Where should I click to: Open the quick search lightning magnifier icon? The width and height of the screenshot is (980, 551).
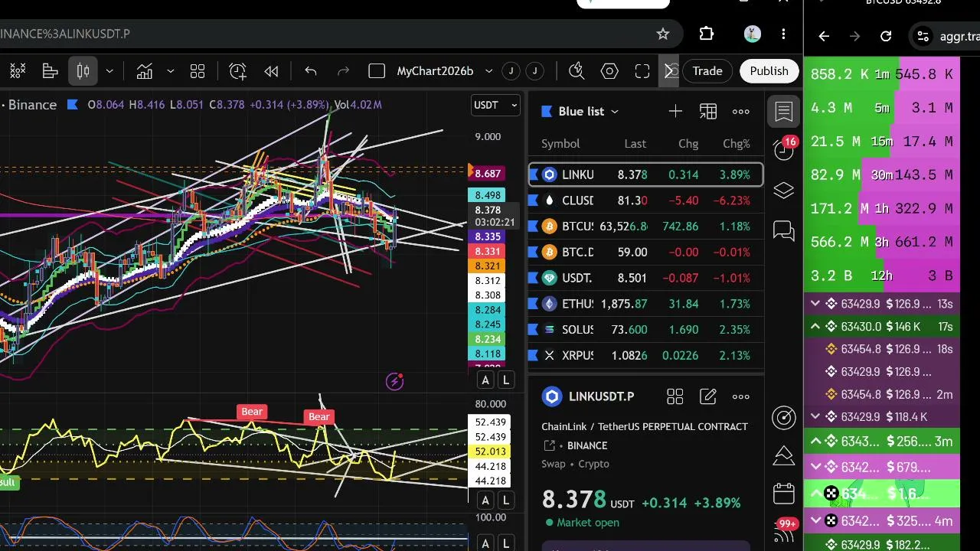click(577, 71)
